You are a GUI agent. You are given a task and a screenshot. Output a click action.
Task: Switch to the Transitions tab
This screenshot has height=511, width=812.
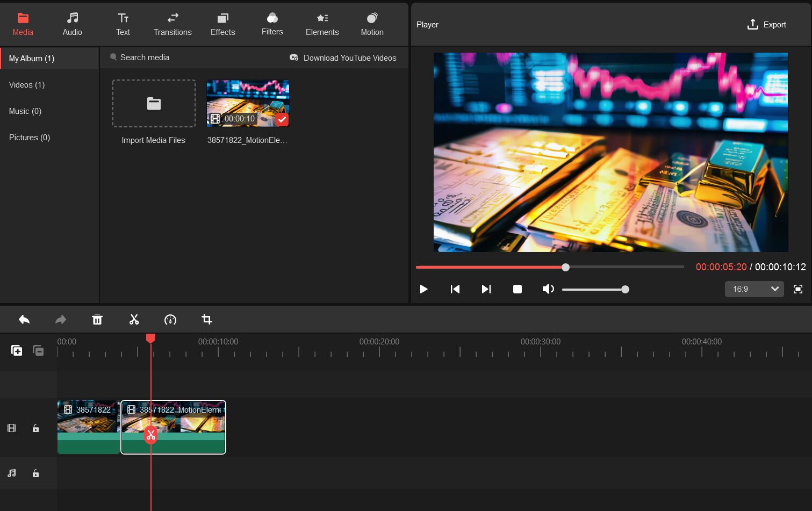173,24
